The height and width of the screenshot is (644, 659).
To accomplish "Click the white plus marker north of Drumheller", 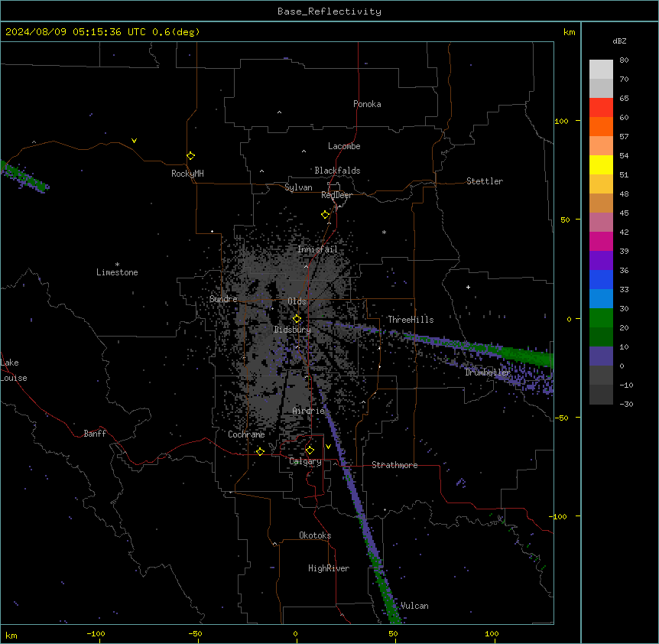I will coord(468,287).
